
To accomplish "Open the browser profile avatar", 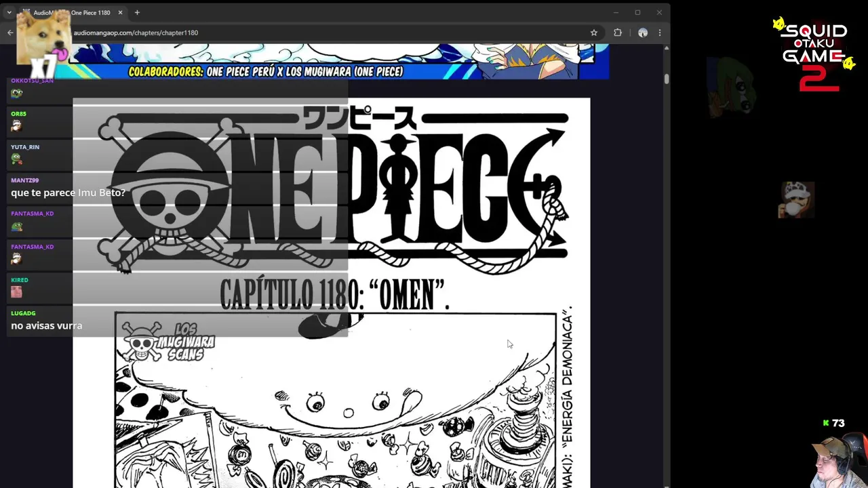I will point(643,33).
